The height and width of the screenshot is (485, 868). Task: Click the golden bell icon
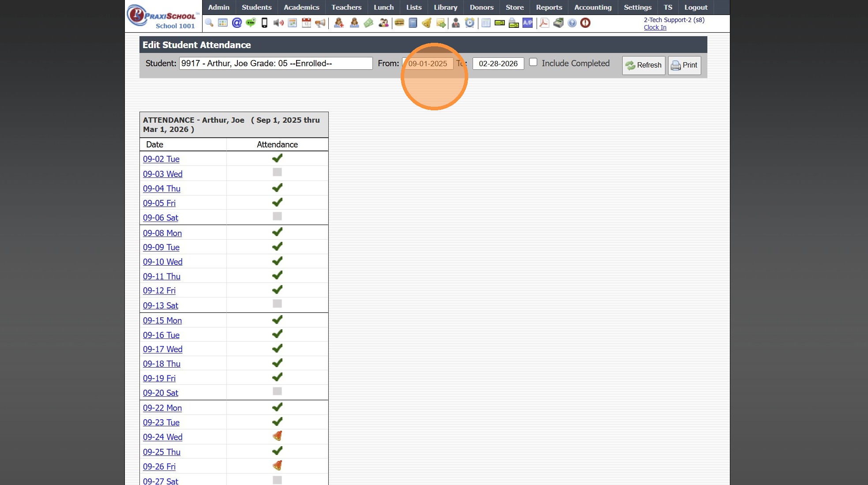pos(427,23)
